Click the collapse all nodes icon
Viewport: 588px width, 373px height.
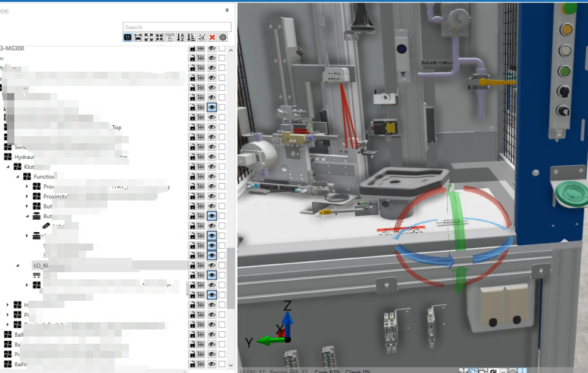click(159, 37)
